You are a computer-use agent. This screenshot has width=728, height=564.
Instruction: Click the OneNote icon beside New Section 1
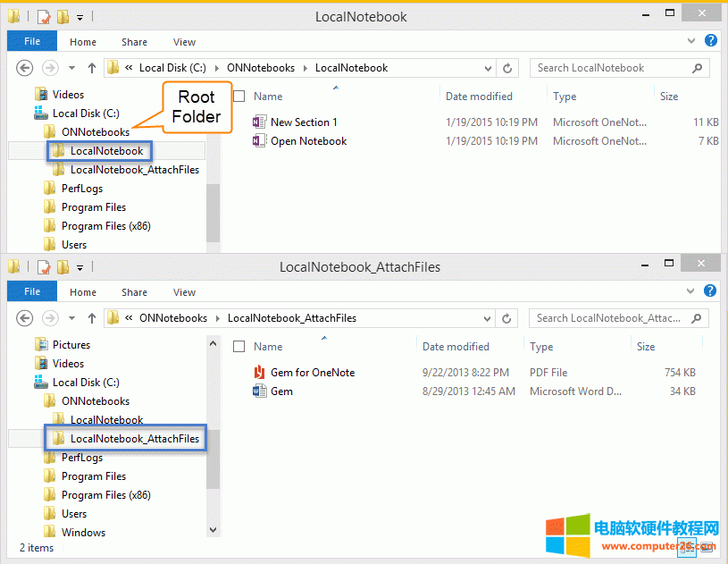point(260,122)
